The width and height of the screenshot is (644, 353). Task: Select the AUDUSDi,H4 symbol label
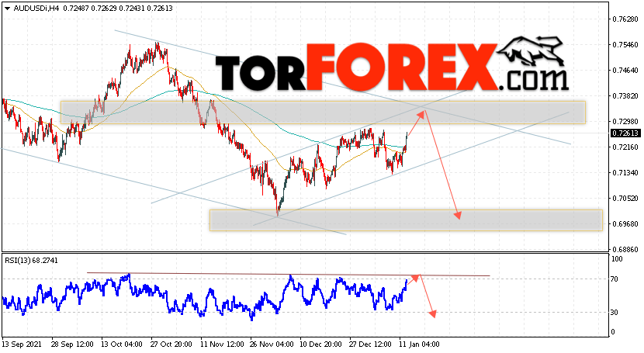tap(36, 9)
